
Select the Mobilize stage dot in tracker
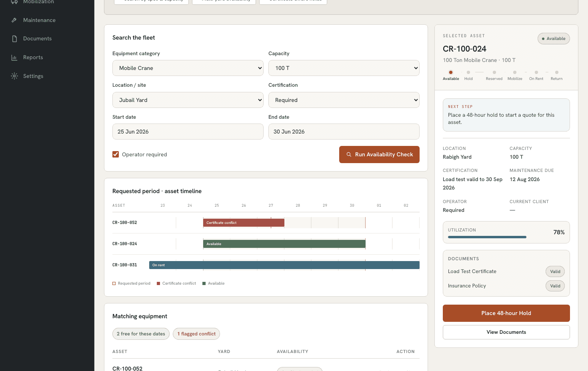click(515, 72)
